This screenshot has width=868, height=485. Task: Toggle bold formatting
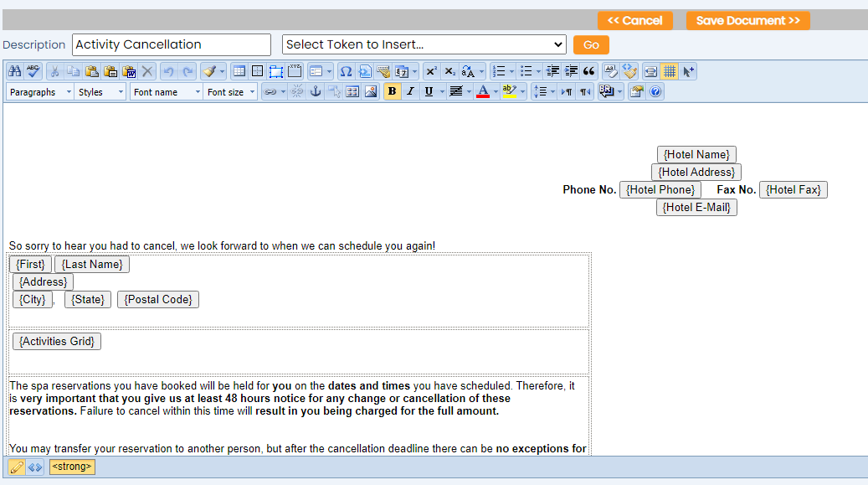pos(392,92)
